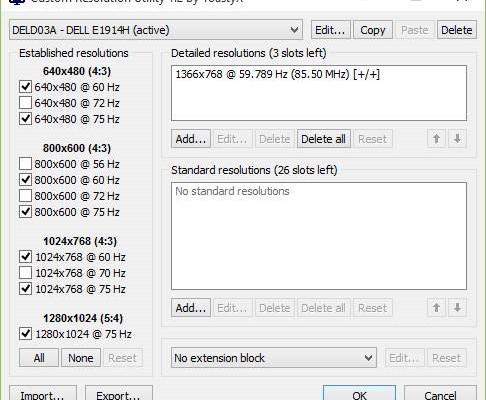486x400 pixels.
Task: Click the move-up arrow for standard resolutions
Action: 436,308
